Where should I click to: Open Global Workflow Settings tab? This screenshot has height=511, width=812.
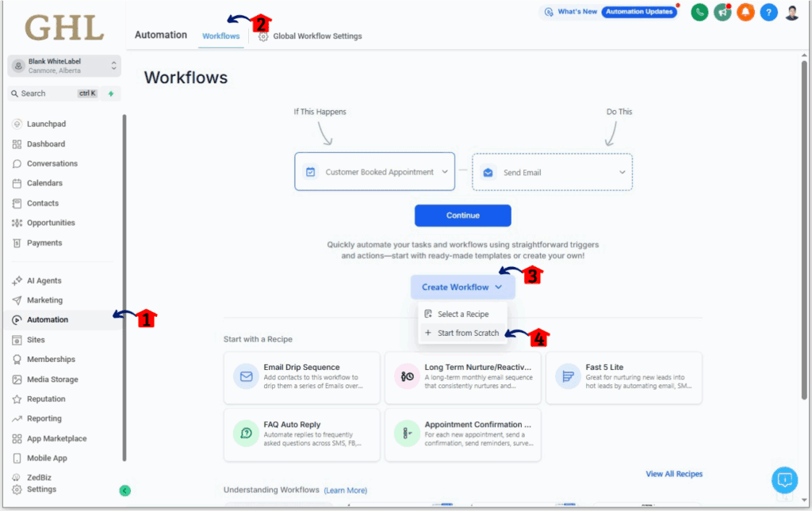[317, 36]
